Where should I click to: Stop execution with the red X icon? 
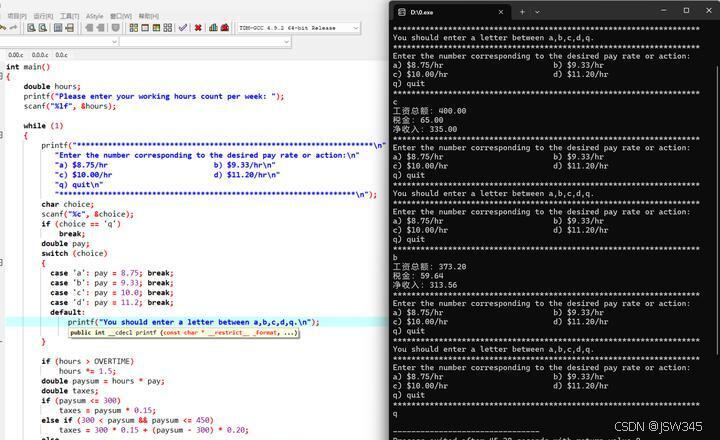[x=198, y=28]
